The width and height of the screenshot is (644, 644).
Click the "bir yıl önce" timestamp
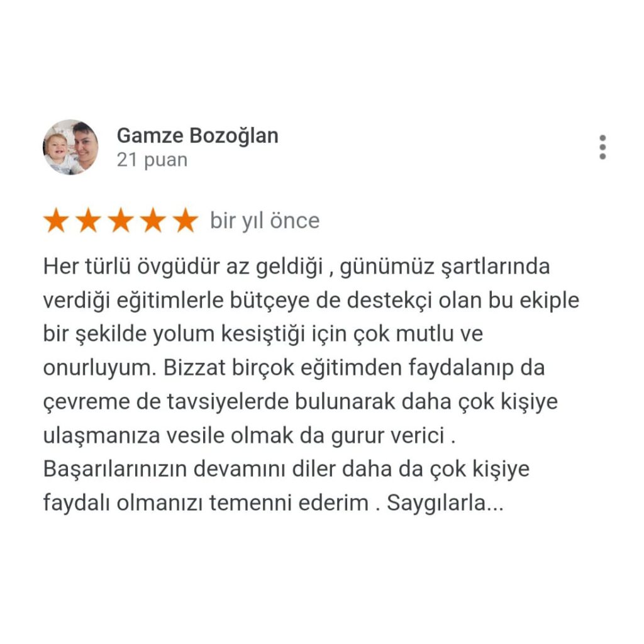(x=265, y=221)
